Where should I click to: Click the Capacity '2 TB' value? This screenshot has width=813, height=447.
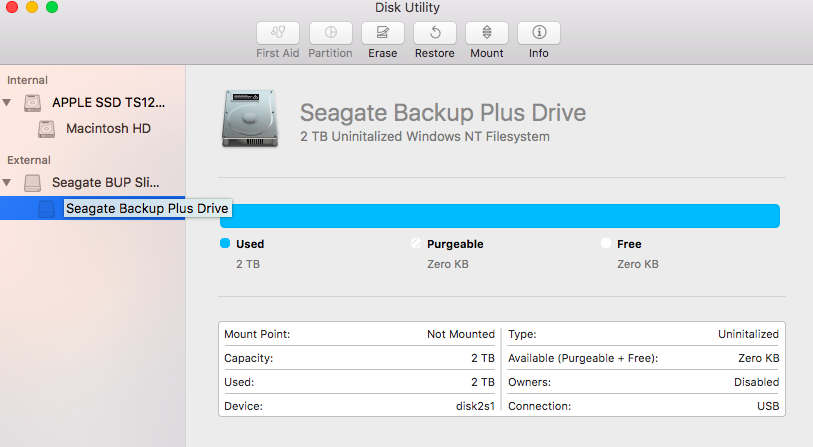[x=483, y=358]
